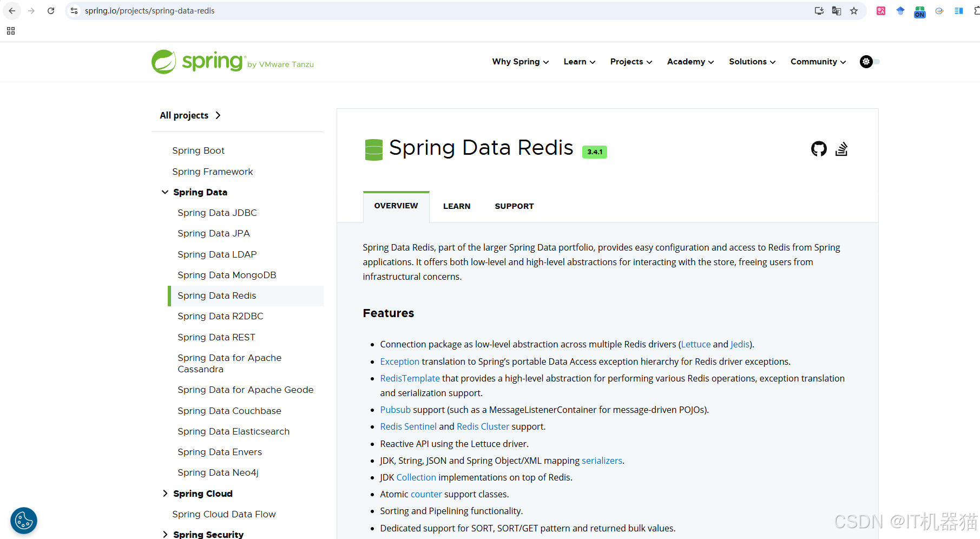980x539 pixels.
Task: Go to All projects
Action: click(190, 115)
